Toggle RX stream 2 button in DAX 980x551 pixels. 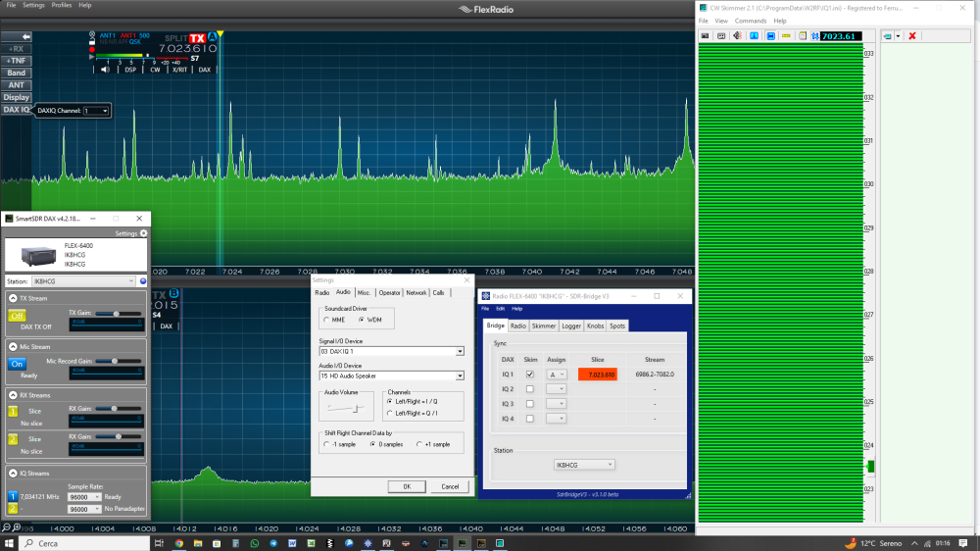[13, 439]
